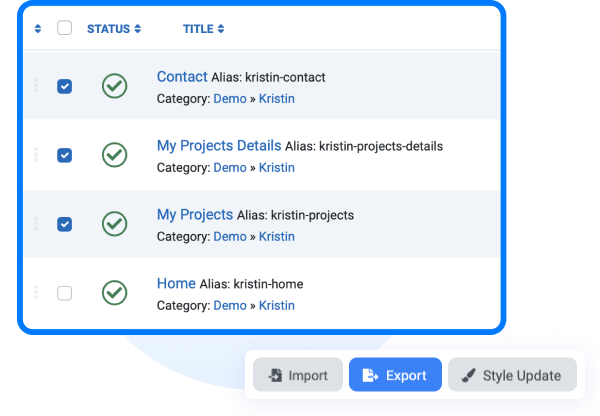Uncheck the Contact row checkbox
600x416 pixels.
[x=64, y=86]
